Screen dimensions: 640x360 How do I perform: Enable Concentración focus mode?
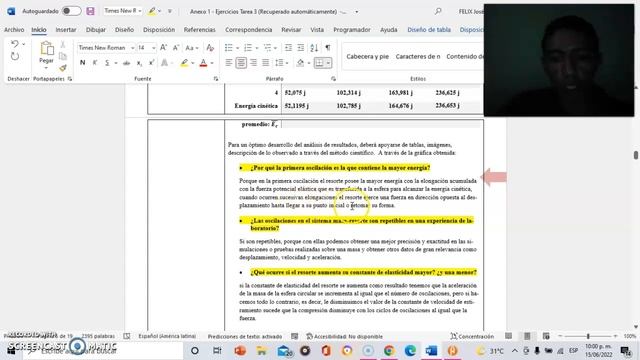click(472, 336)
